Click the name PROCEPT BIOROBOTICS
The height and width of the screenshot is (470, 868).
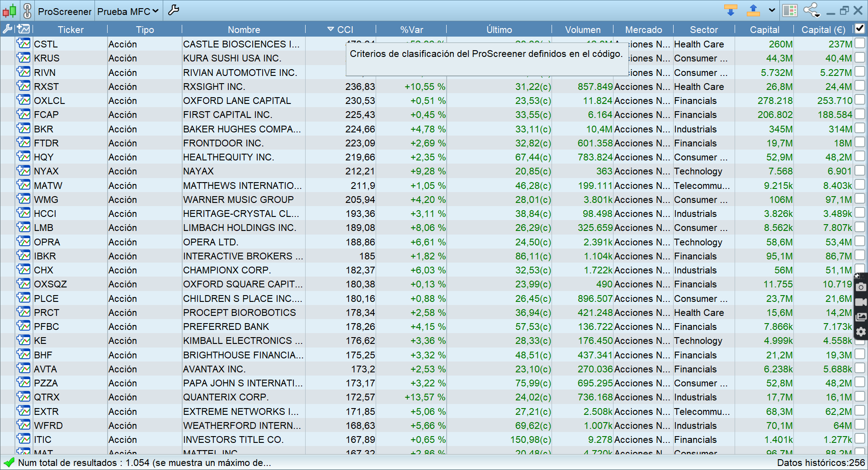click(x=240, y=312)
